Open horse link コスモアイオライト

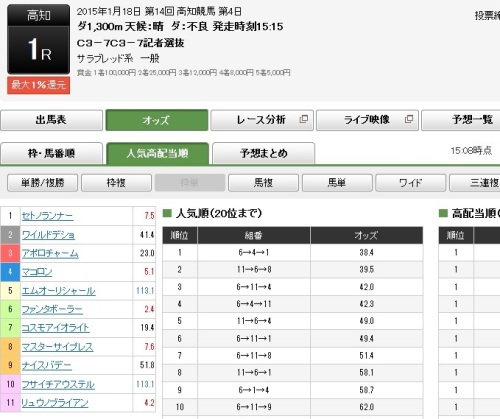tap(55, 328)
